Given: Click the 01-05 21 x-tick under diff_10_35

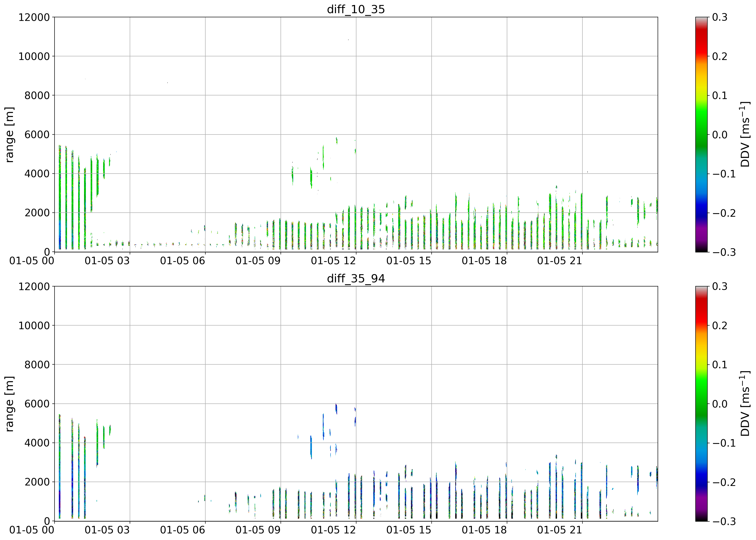Looking at the screenshot, I should (x=560, y=261).
